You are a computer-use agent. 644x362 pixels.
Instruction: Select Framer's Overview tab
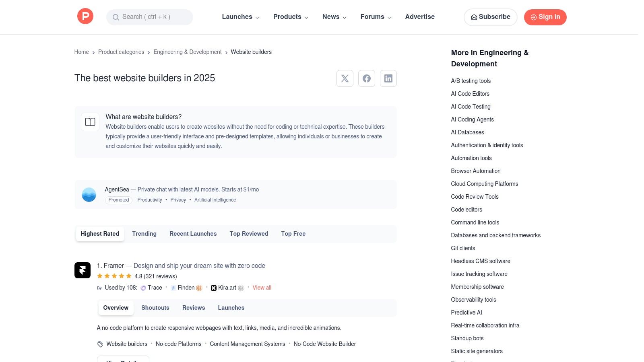click(116, 308)
